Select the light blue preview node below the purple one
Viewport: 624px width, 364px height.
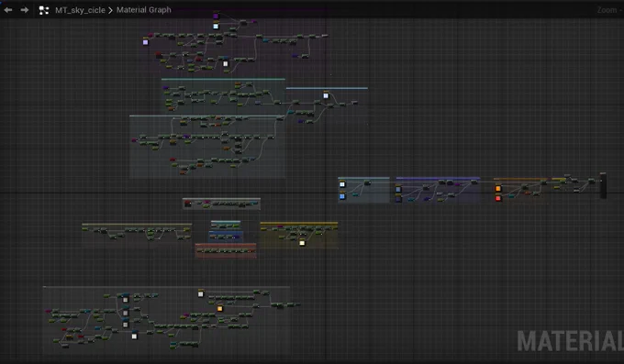pyautogui.click(x=216, y=27)
